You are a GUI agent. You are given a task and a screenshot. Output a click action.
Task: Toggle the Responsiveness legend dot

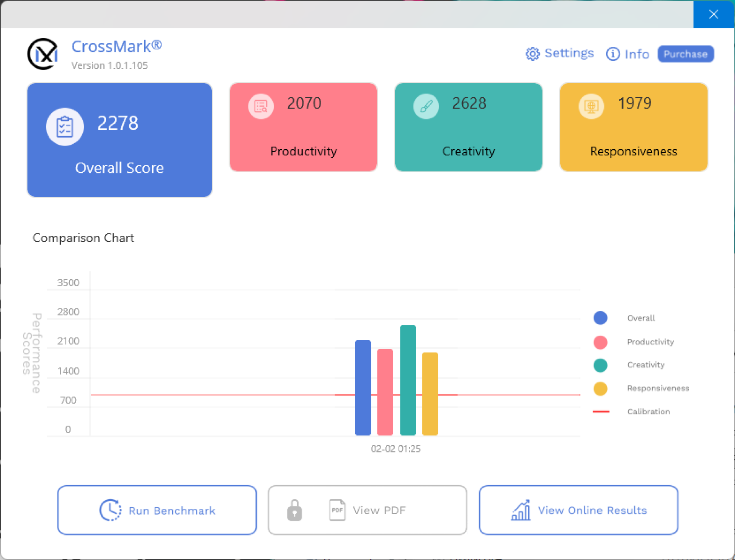[x=600, y=389]
